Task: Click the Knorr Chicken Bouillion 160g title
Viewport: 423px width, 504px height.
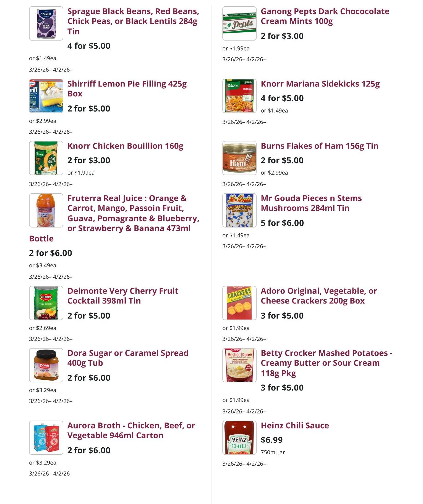Action: [x=125, y=146]
